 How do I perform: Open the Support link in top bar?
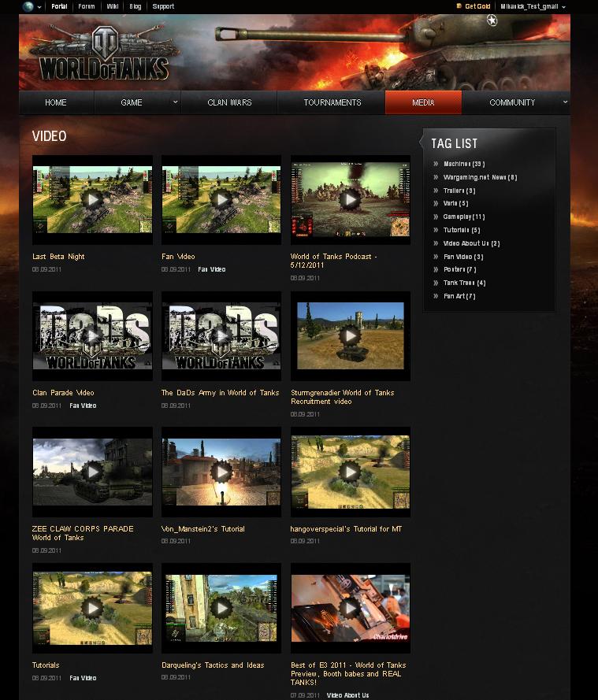pos(163,6)
